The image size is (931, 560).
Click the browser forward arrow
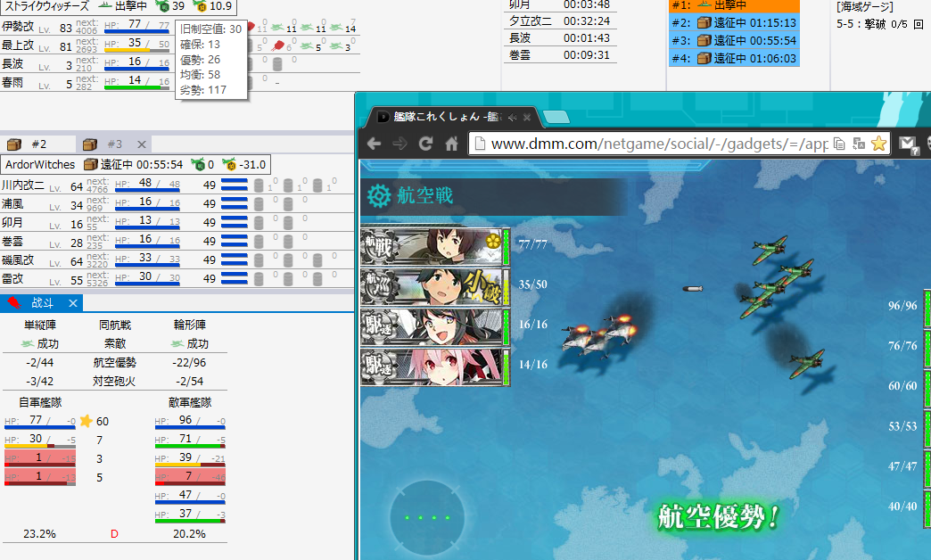coord(400,144)
